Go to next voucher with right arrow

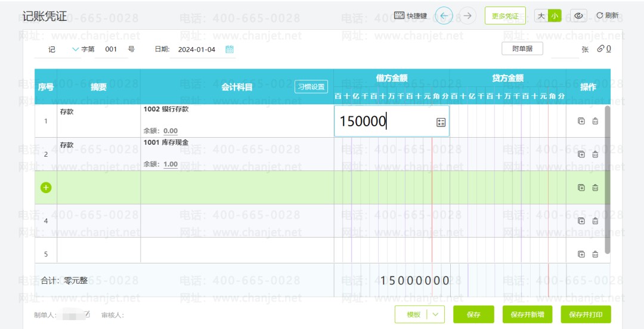[x=467, y=15]
